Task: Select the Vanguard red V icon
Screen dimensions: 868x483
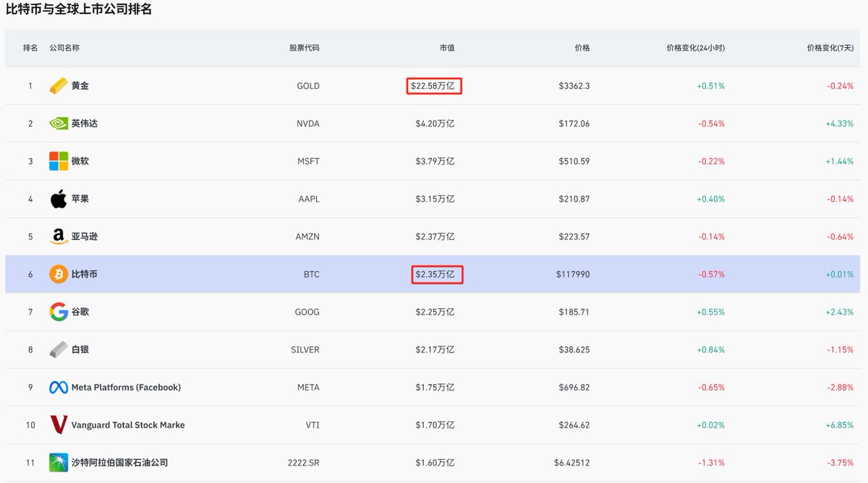Action: [x=59, y=424]
